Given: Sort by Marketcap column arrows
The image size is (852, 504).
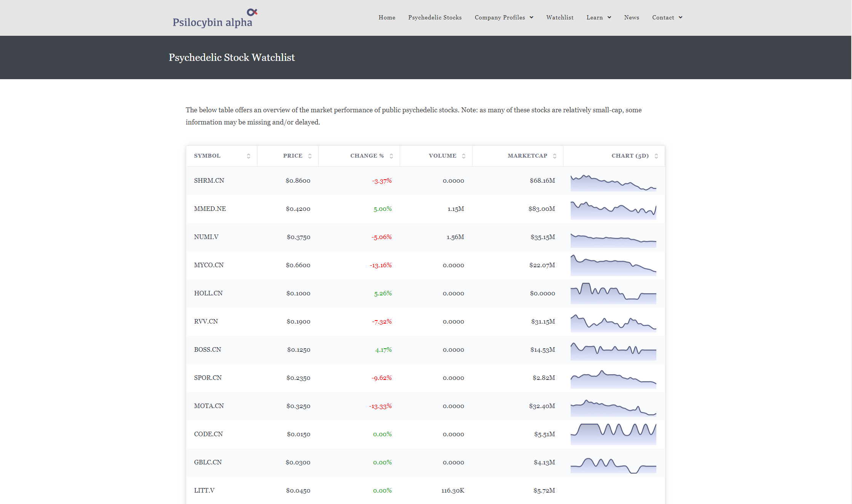Looking at the screenshot, I should tap(555, 156).
